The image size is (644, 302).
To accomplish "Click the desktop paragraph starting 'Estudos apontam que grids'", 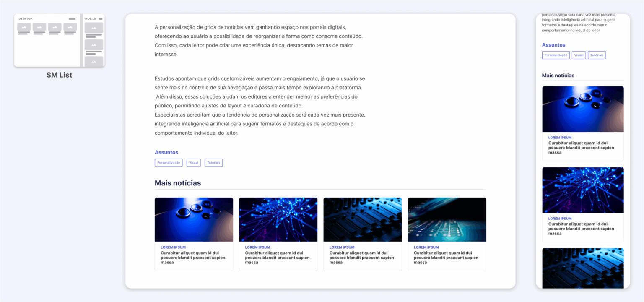I will pos(260,106).
